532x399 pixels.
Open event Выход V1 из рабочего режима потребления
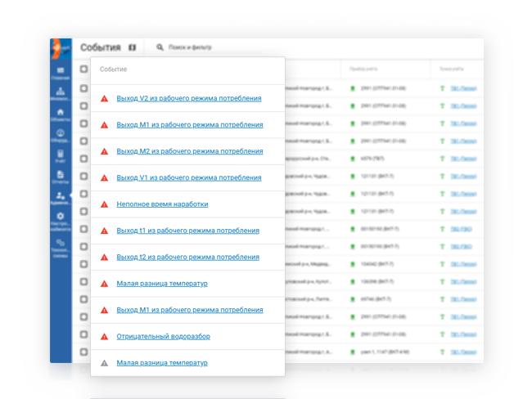pos(189,177)
